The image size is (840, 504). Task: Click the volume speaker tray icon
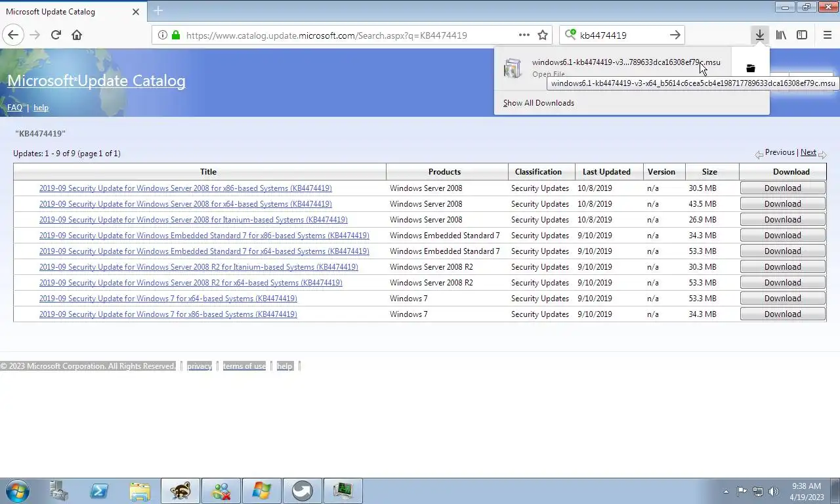[774, 491]
